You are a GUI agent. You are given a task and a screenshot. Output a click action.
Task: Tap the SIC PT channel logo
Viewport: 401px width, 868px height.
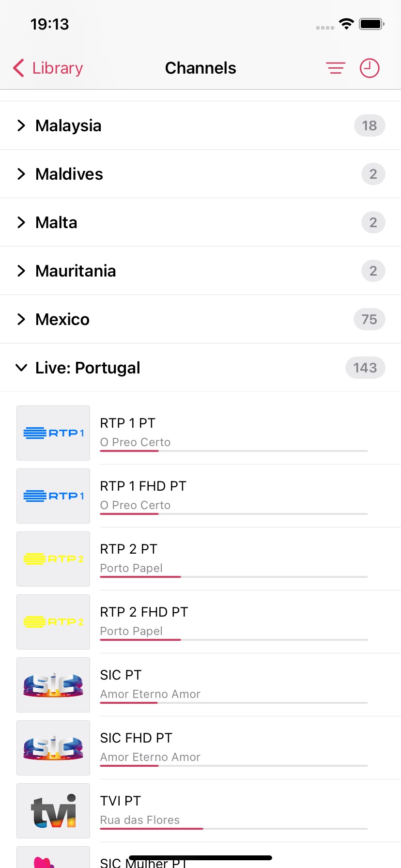(x=53, y=685)
